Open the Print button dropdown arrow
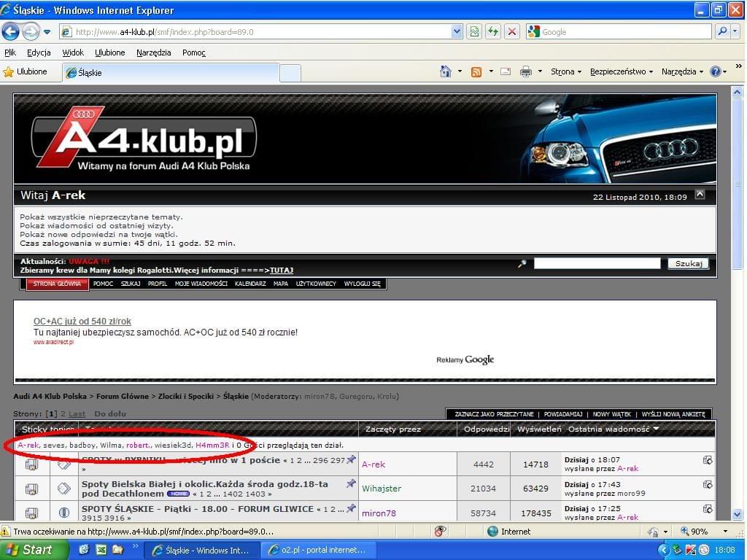Image resolution: width=747 pixels, height=560 pixels. point(540,72)
